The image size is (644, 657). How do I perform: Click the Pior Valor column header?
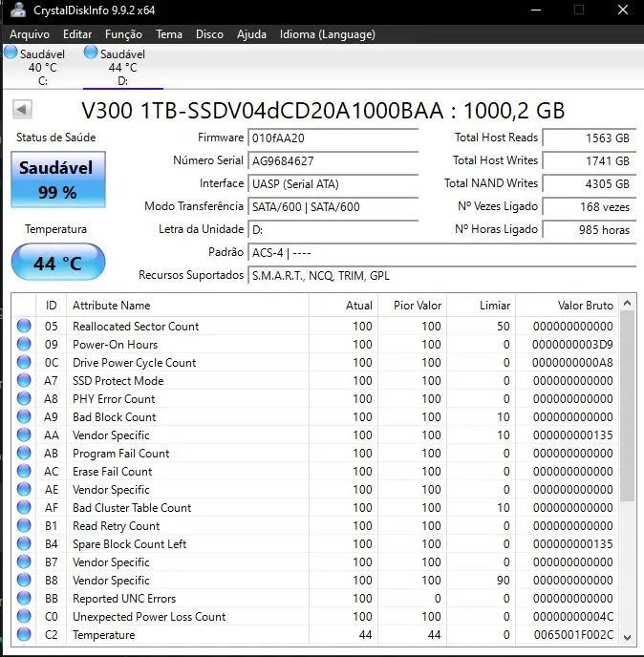(x=412, y=305)
